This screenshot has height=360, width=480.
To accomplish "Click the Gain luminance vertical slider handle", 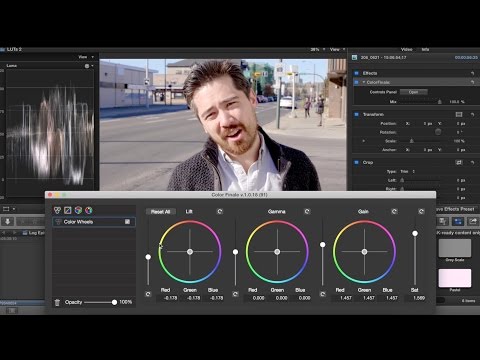I will click(x=323, y=245).
